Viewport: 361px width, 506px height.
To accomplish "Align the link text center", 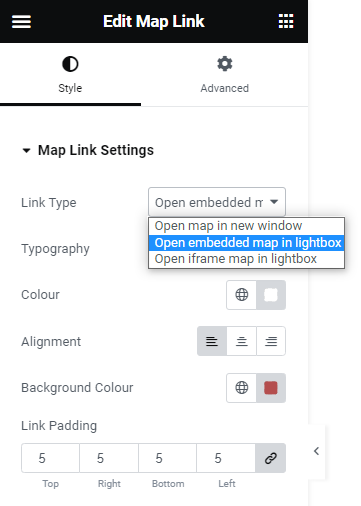I will pyautogui.click(x=242, y=341).
